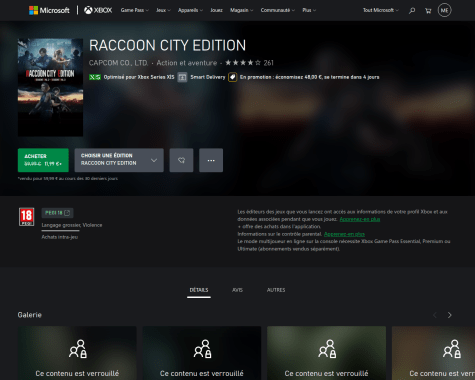Go back in gallery with left arrow
Screen dimensions: 475x380
pyautogui.click(x=435, y=315)
